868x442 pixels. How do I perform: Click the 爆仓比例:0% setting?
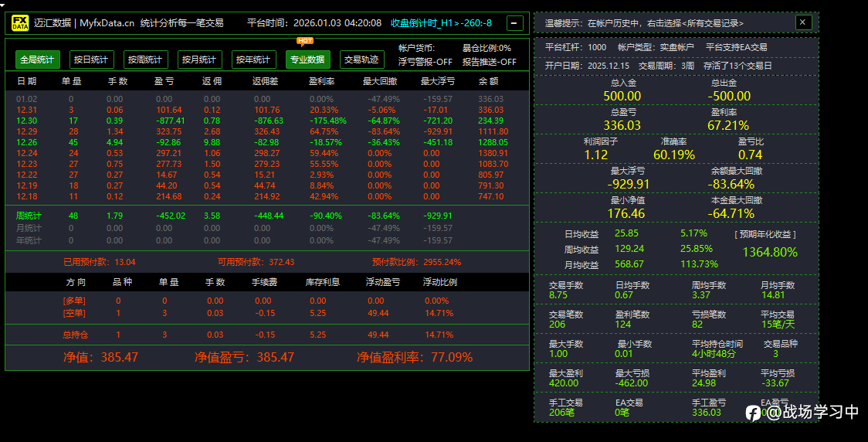[487, 48]
